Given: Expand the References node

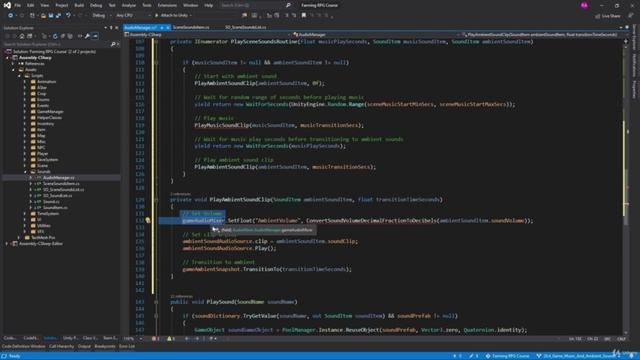Looking at the screenshot, I should tap(13, 64).
